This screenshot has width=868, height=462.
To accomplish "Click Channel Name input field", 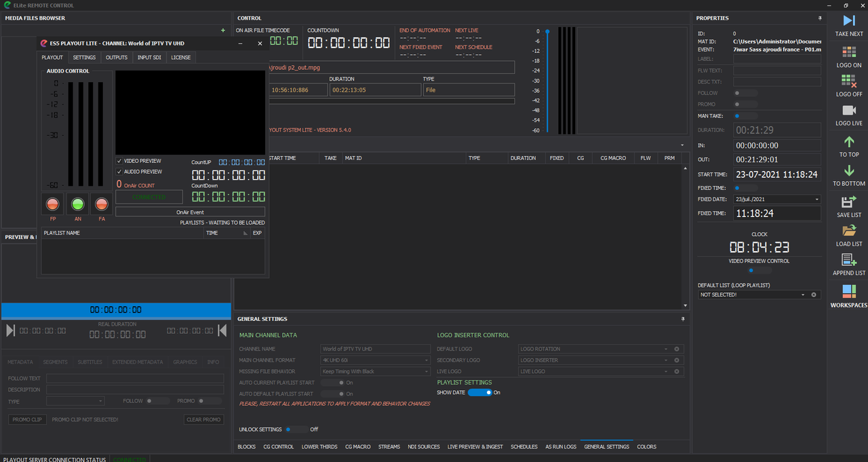I will pyautogui.click(x=375, y=349).
